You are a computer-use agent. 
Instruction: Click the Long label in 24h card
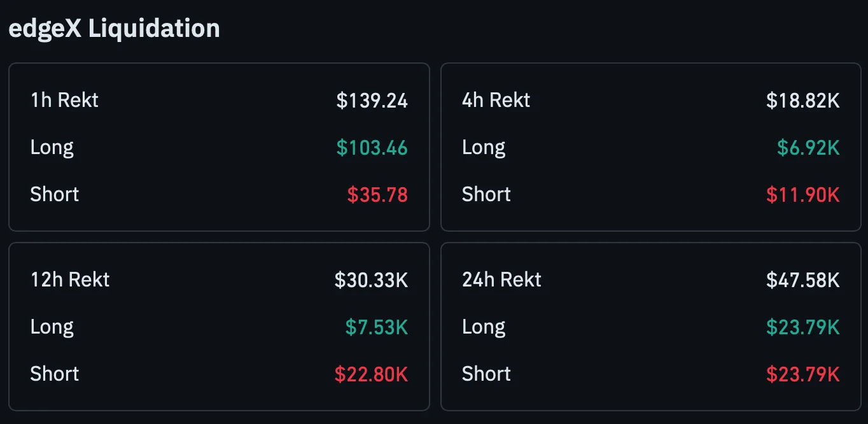point(484,327)
